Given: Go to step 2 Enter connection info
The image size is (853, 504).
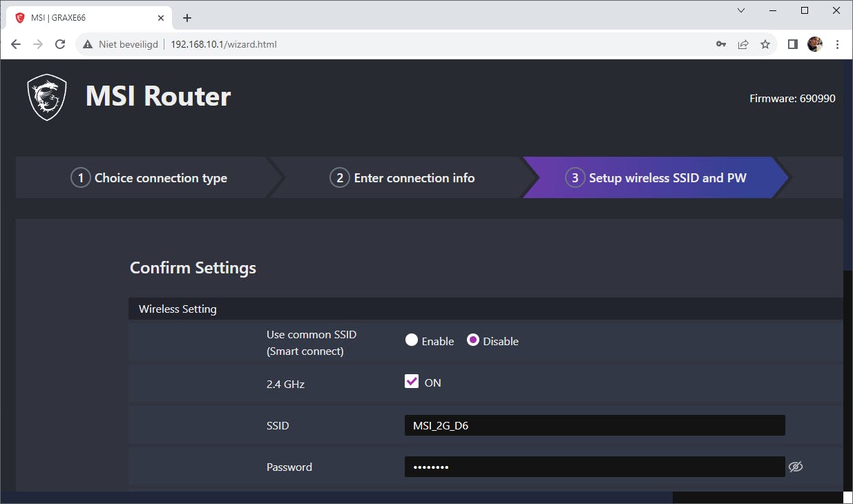Looking at the screenshot, I should pyautogui.click(x=402, y=177).
